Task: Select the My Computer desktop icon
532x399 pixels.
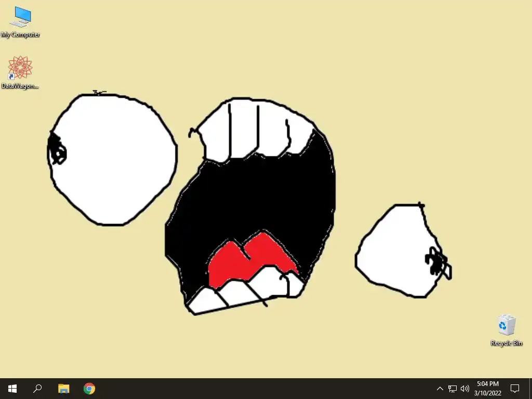Action: [x=20, y=22]
